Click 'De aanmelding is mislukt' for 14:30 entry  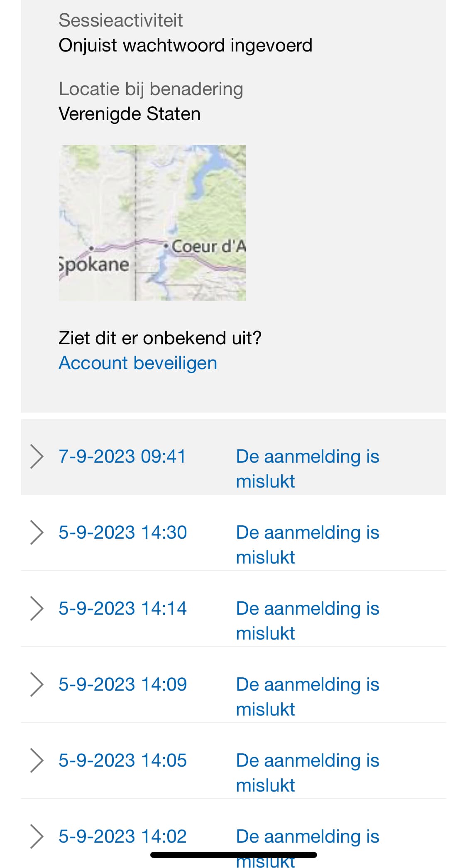[x=308, y=545]
